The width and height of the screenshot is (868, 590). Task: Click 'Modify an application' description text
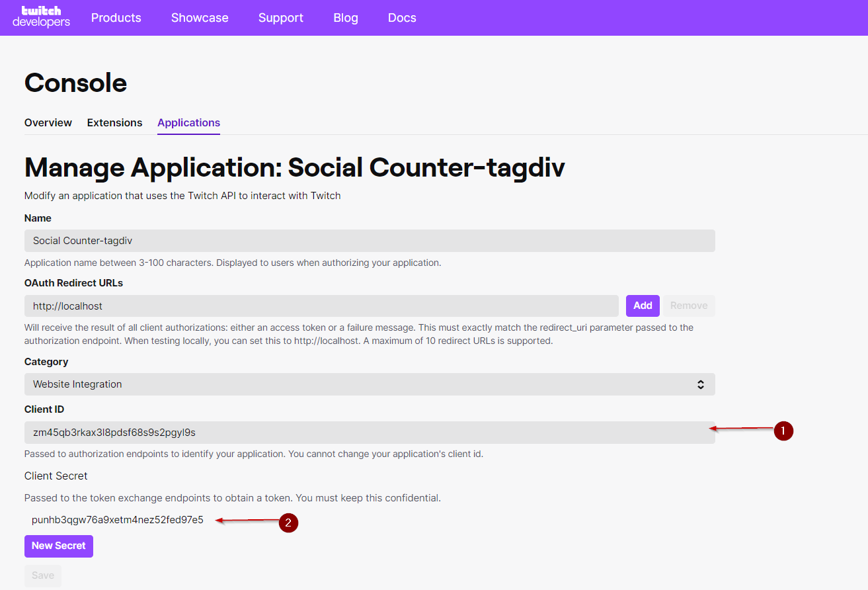click(x=182, y=196)
